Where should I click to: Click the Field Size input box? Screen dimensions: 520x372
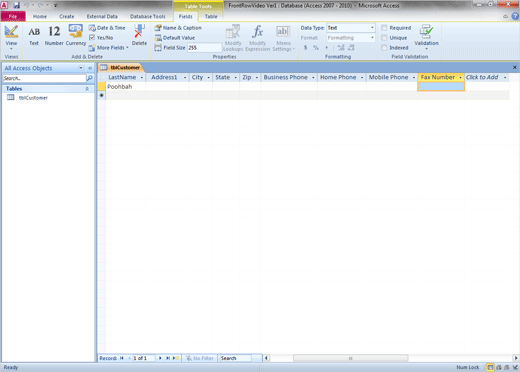pos(204,48)
